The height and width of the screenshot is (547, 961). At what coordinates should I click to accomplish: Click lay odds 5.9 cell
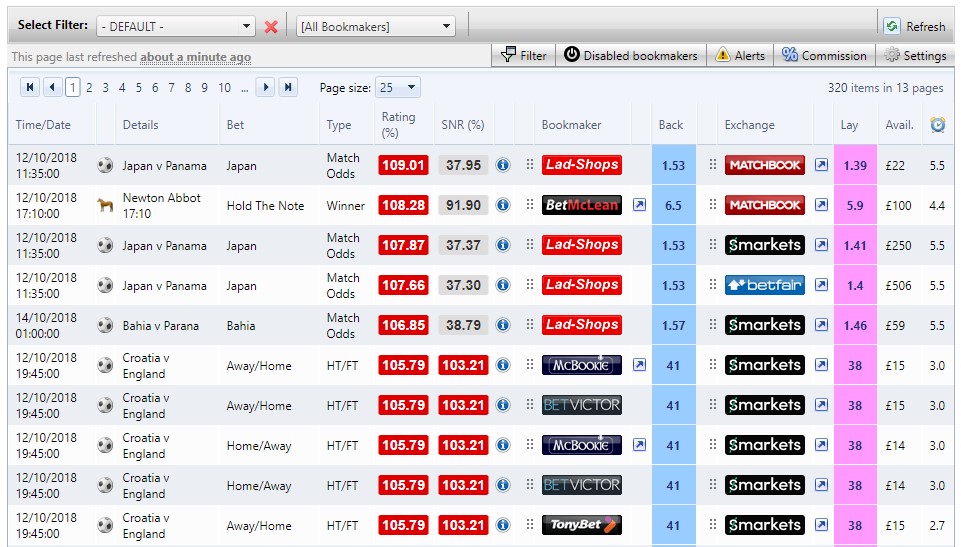[x=855, y=205]
